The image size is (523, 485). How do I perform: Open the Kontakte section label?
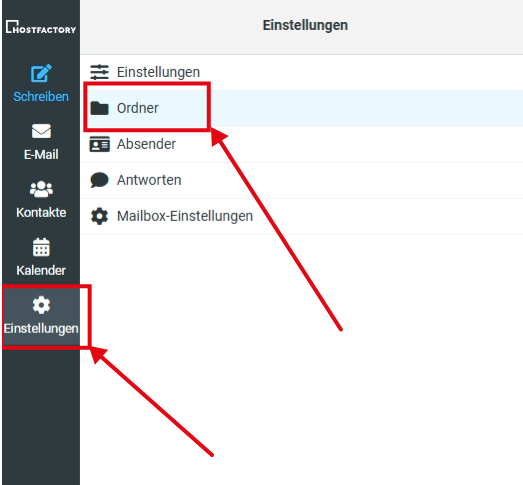[x=41, y=212]
